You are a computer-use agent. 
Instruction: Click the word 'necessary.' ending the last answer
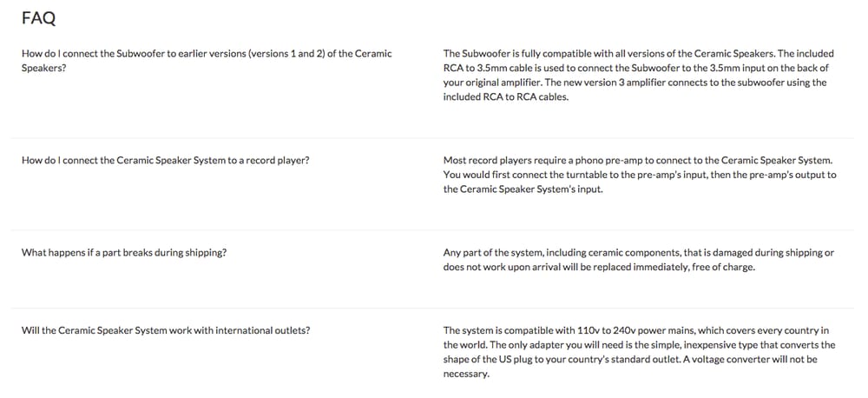(x=466, y=374)
